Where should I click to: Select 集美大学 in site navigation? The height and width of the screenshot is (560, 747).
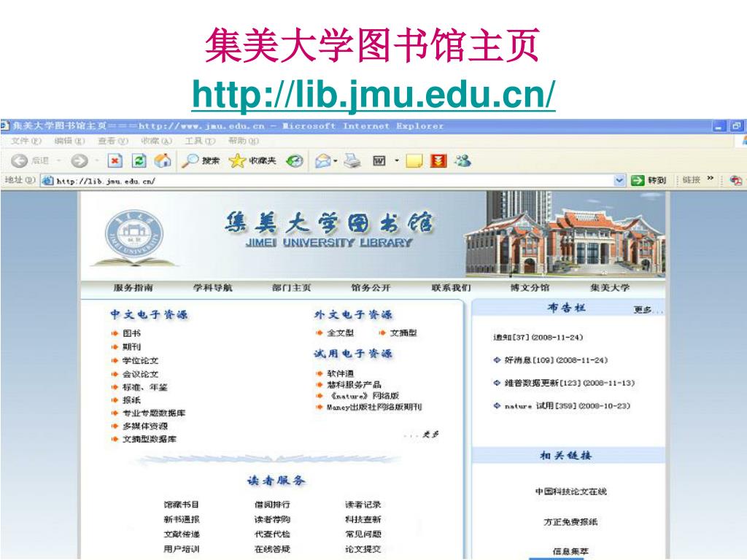click(x=610, y=287)
